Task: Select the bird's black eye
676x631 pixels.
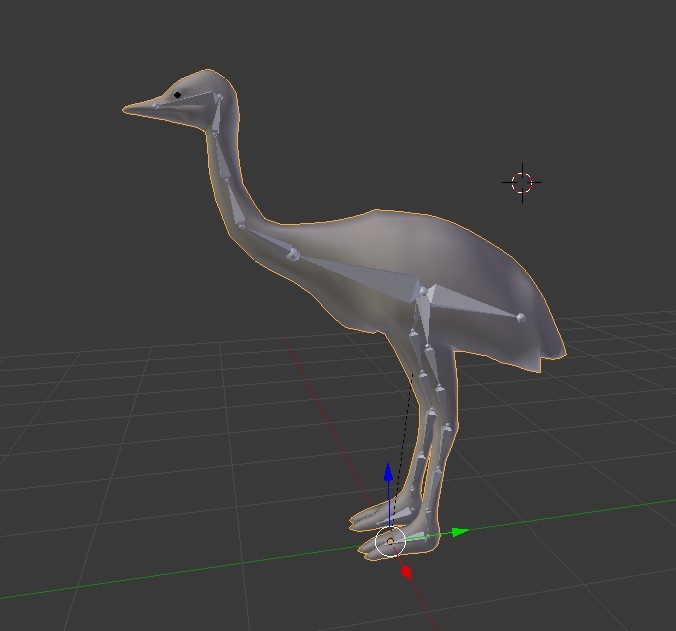Action: click(178, 95)
